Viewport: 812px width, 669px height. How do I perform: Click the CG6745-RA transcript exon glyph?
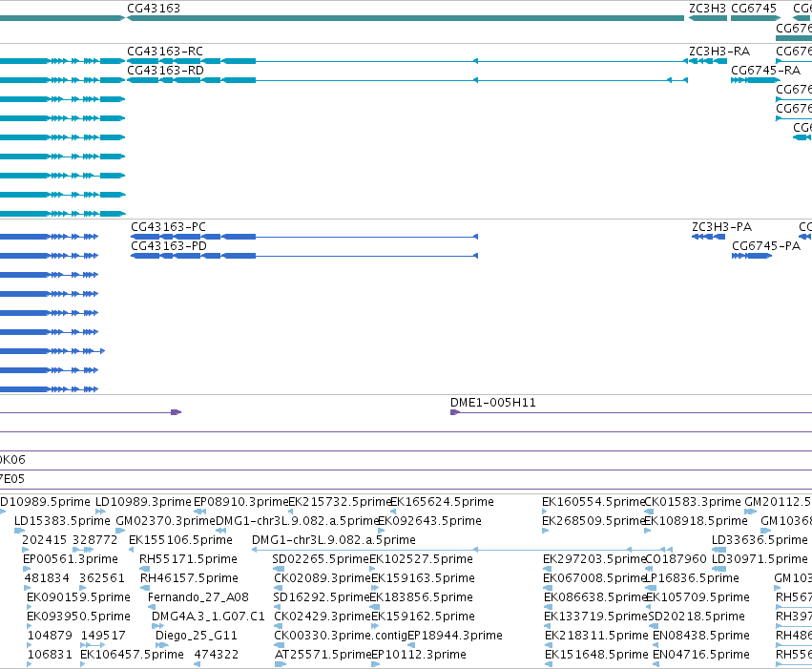coord(756,80)
